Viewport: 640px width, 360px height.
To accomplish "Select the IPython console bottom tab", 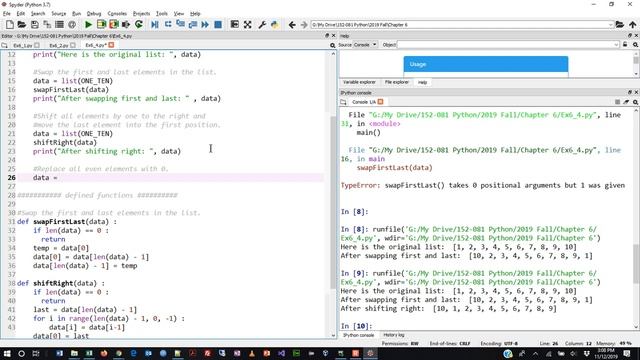I will tap(358, 335).
